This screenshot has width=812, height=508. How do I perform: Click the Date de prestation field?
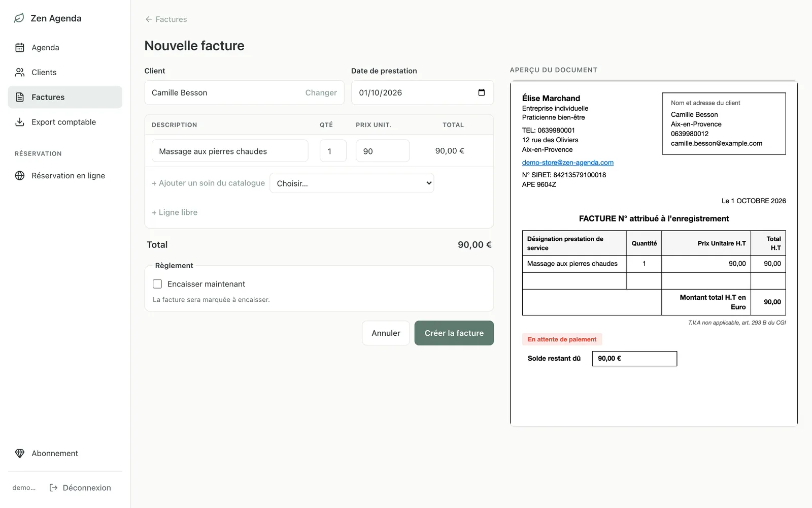(x=422, y=92)
